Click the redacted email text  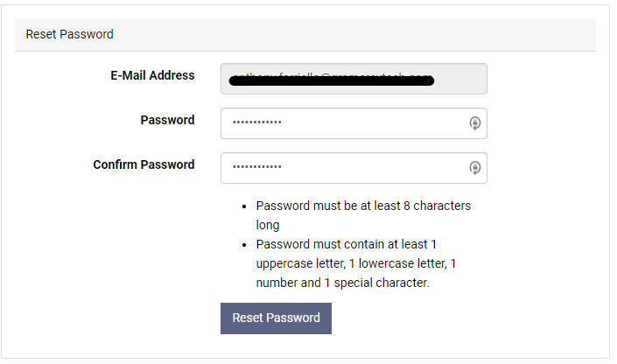click(332, 80)
